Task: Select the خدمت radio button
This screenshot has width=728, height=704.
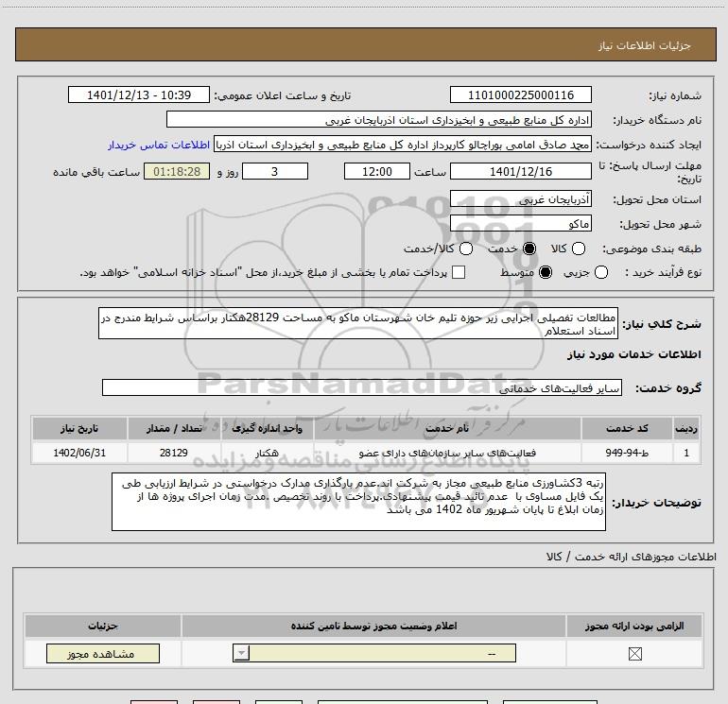Action: [x=529, y=249]
